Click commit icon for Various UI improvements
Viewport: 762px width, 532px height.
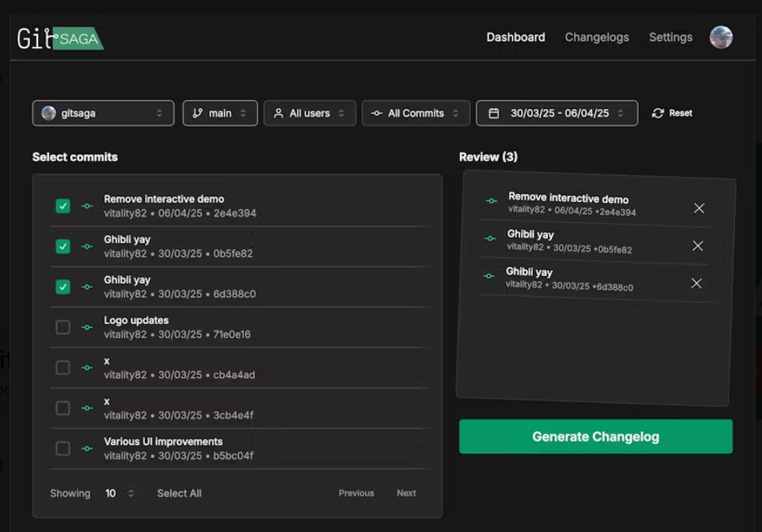click(87, 448)
